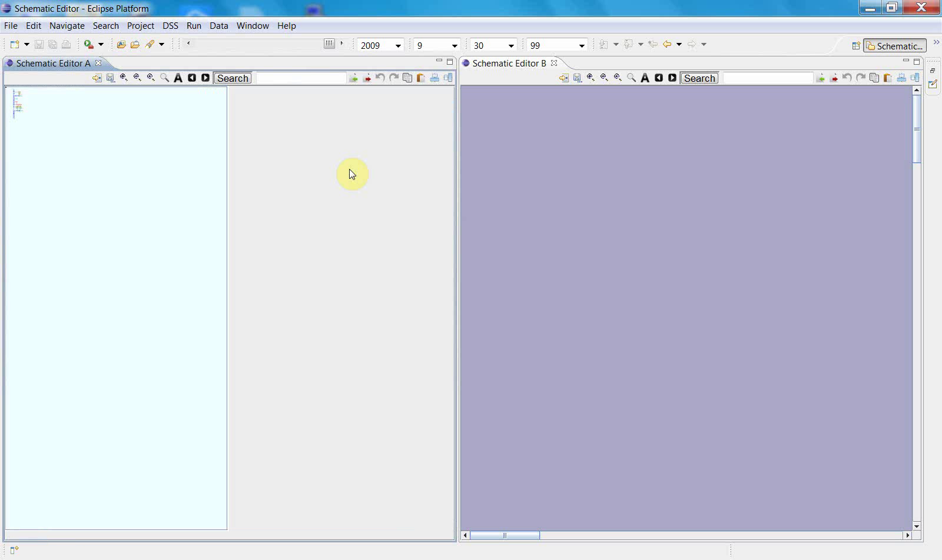Minimize the Schematic Editor B panel
The height and width of the screenshot is (560, 942).
click(905, 61)
